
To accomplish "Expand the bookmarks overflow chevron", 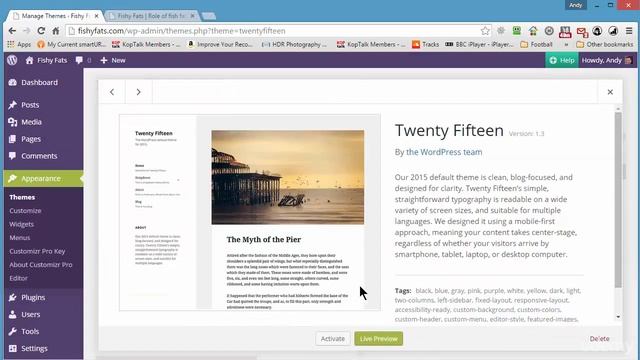I will point(566,44).
